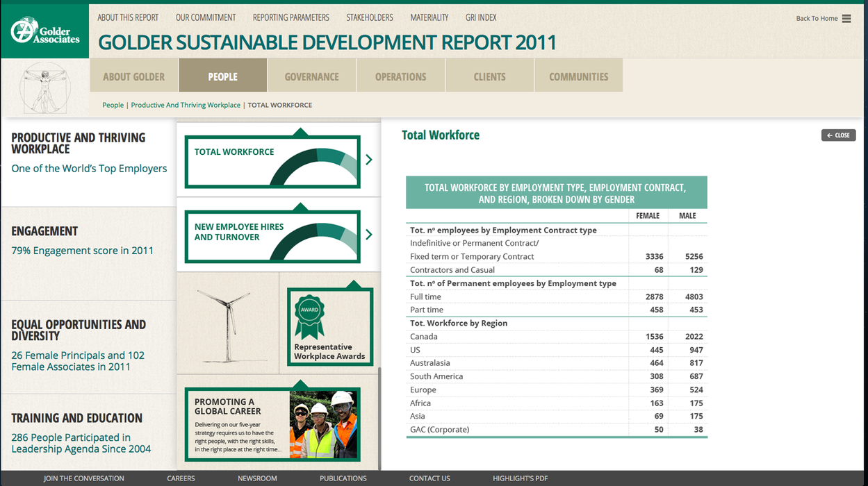Open the About Golder tab
Viewport: 868px width, 486px height.
[x=134, y=76]
